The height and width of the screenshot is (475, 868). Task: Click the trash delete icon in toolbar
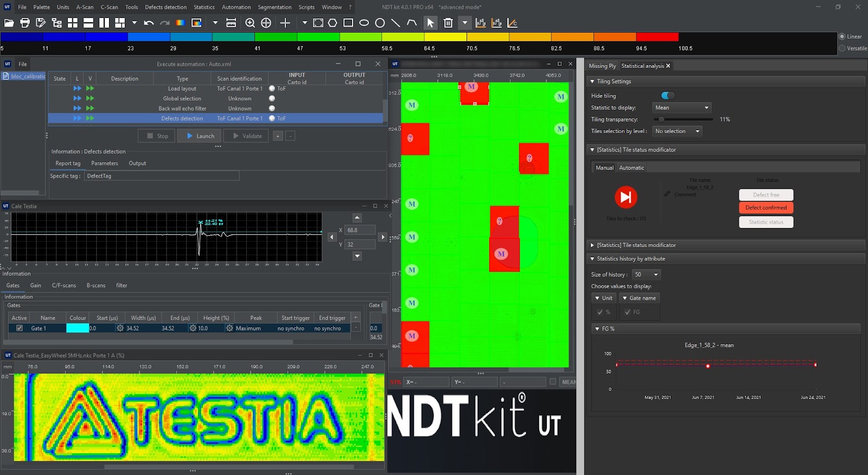[448, 23]
